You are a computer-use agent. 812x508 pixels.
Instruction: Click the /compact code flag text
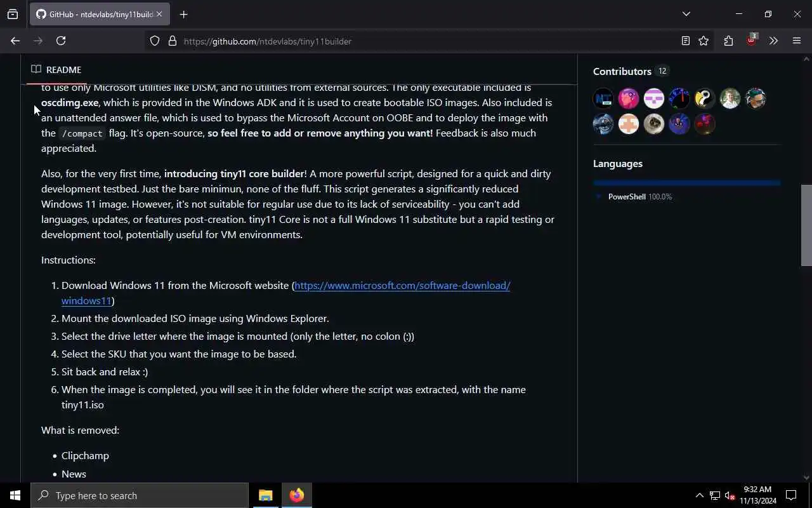[x=82, y=133]
